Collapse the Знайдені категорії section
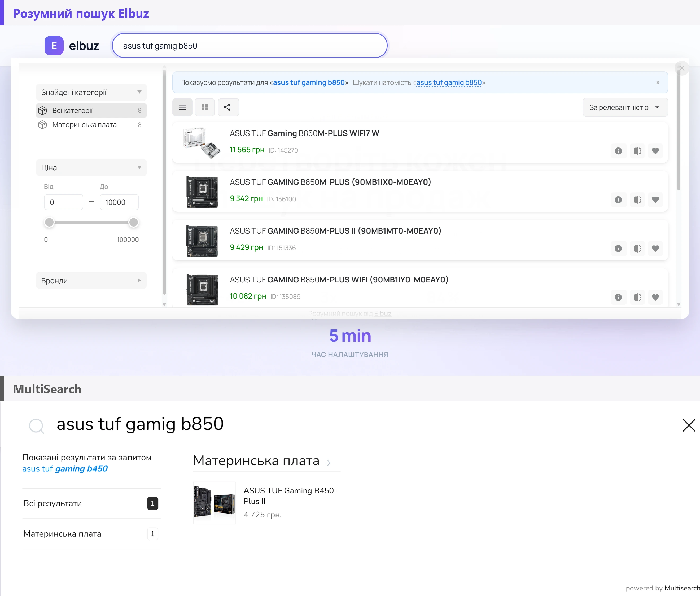The width and height of the screenshot is (700, 596). tap(91, 92)
